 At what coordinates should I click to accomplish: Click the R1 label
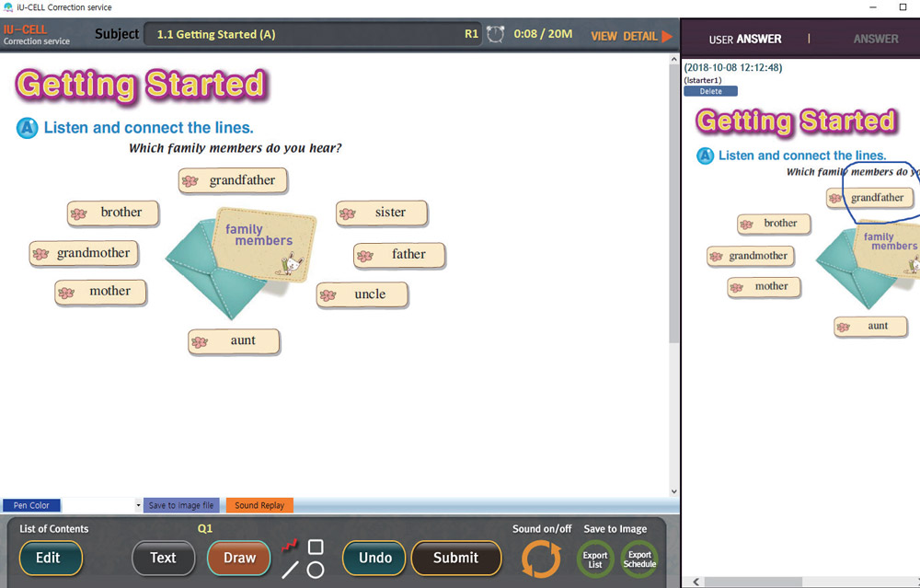pos(471,34)
